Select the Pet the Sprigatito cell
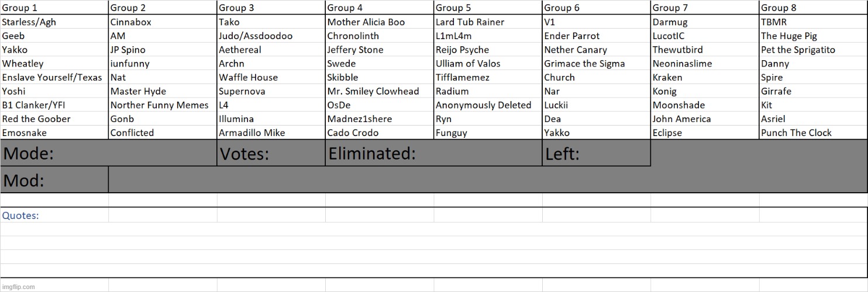The height and width of the screenshot is (292, 868). coord(812,50)
